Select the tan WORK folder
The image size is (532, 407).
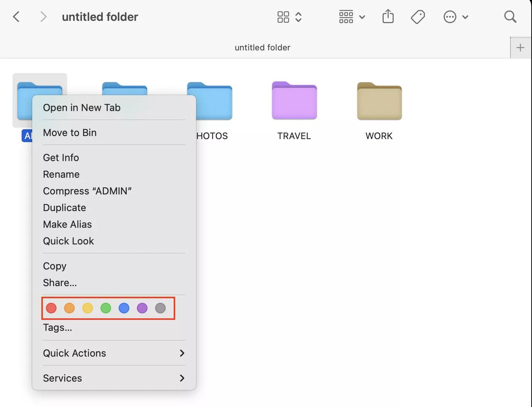click(x=379, y=102)
